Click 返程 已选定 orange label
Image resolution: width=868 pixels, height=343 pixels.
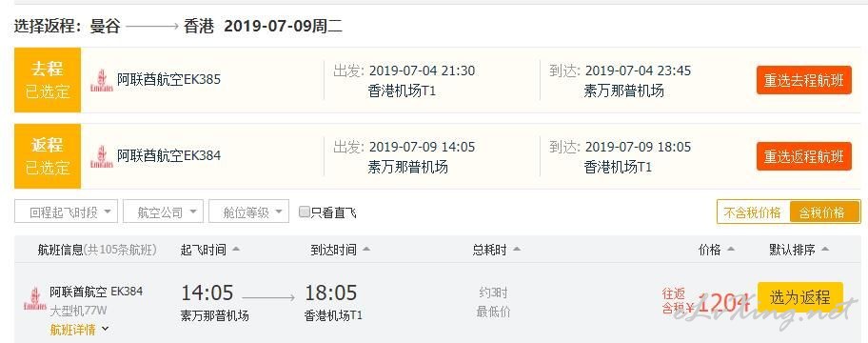click(x=48, y=156)
